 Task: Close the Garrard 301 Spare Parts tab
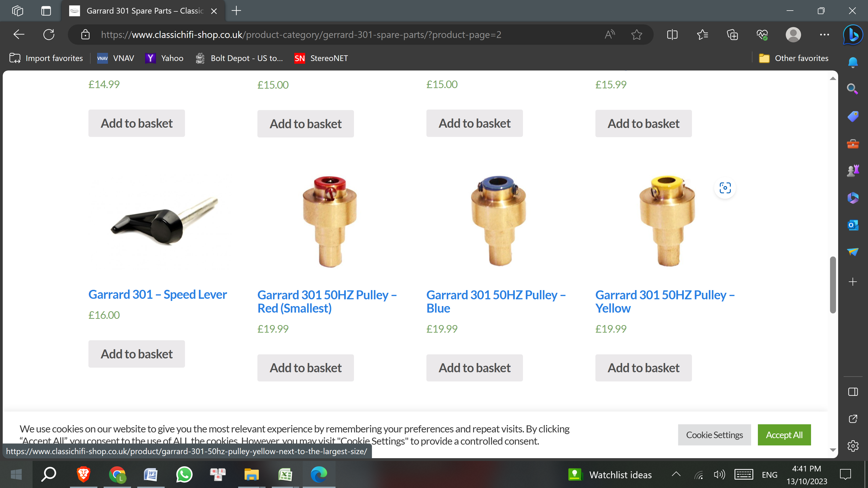click(x=214, y=11)
